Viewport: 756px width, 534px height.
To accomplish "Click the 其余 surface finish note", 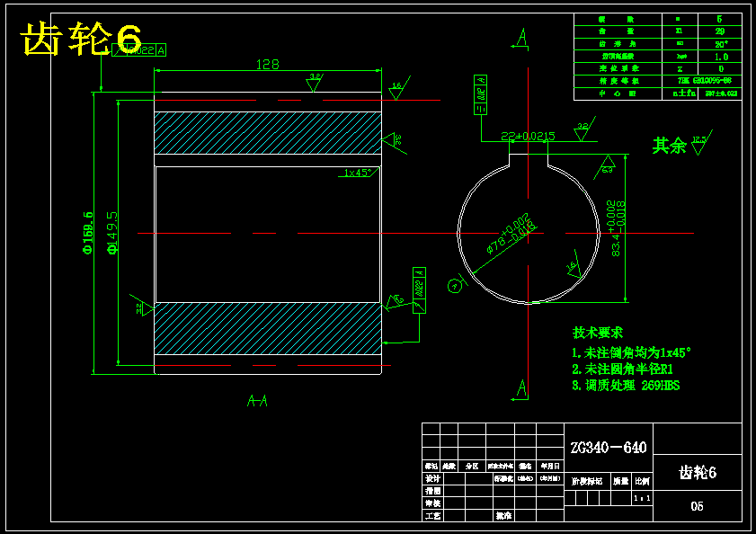I will 669,146.
